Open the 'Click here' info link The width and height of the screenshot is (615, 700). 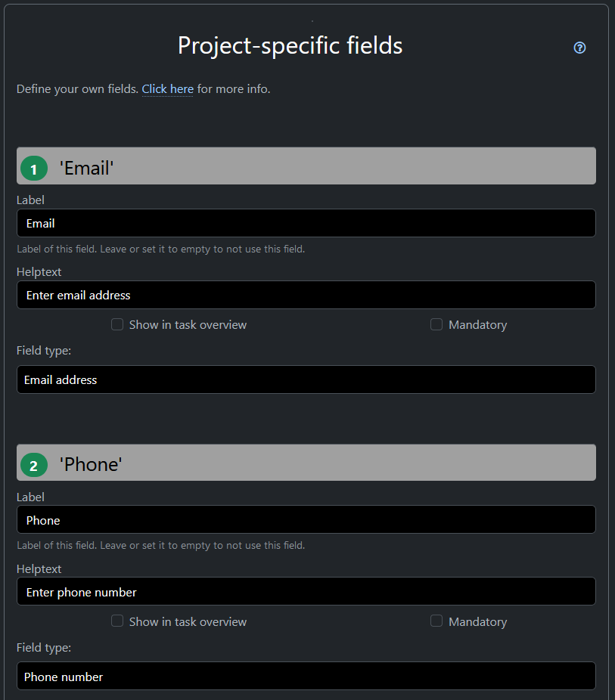(167, 89)
